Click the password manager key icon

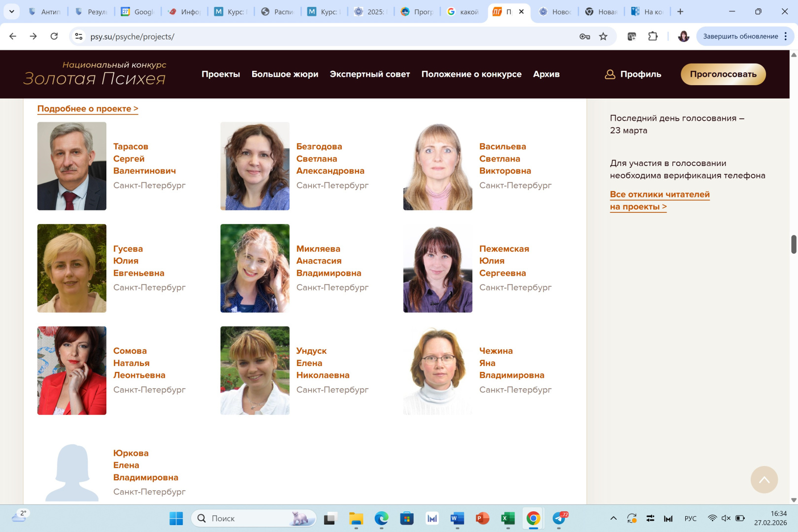tap(585, 36)
